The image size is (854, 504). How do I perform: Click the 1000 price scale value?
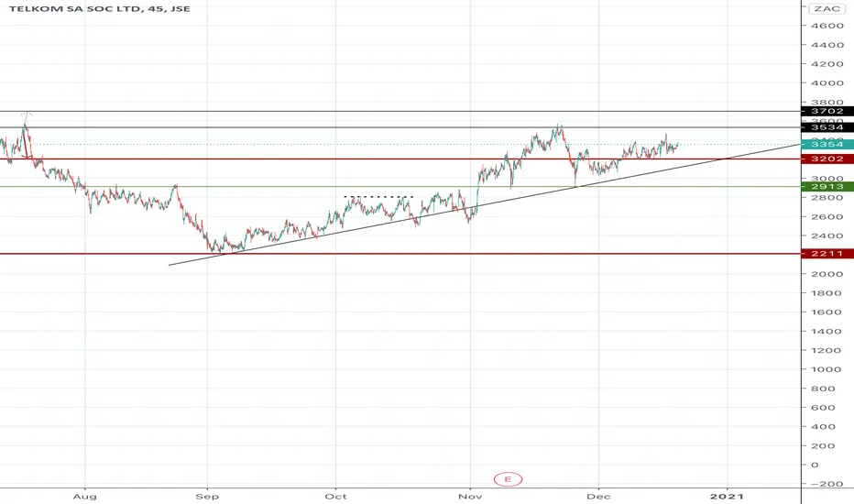827,369
